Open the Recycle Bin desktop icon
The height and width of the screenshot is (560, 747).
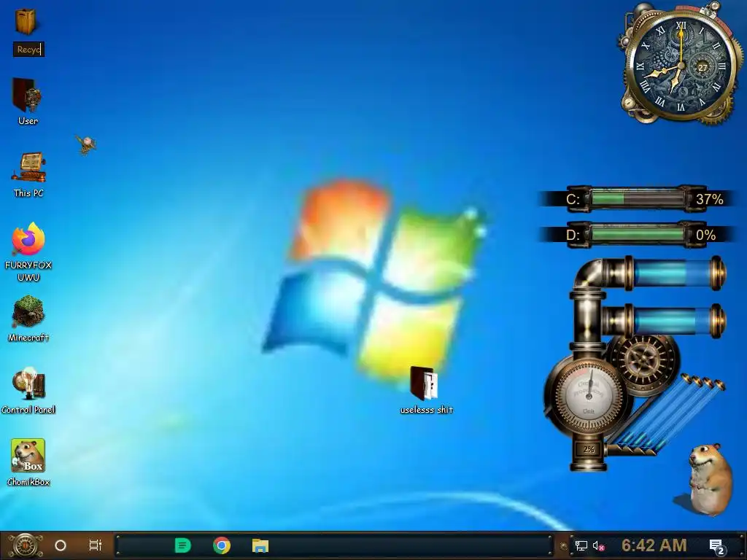click(x=26, y=21)
